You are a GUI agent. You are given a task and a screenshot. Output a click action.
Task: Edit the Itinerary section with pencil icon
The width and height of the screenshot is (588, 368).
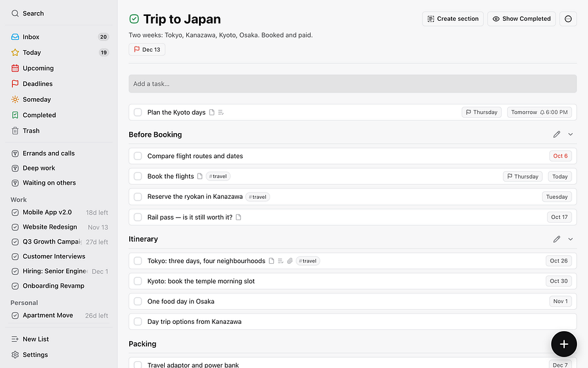click(557, 239)
